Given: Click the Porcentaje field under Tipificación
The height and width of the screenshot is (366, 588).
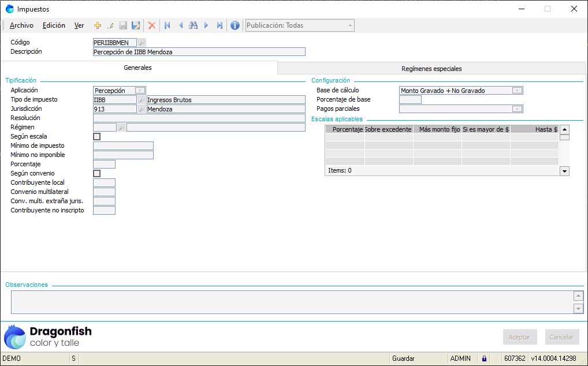Looking at the screenshot, I should pyautogui.click(x=104, y=164).
